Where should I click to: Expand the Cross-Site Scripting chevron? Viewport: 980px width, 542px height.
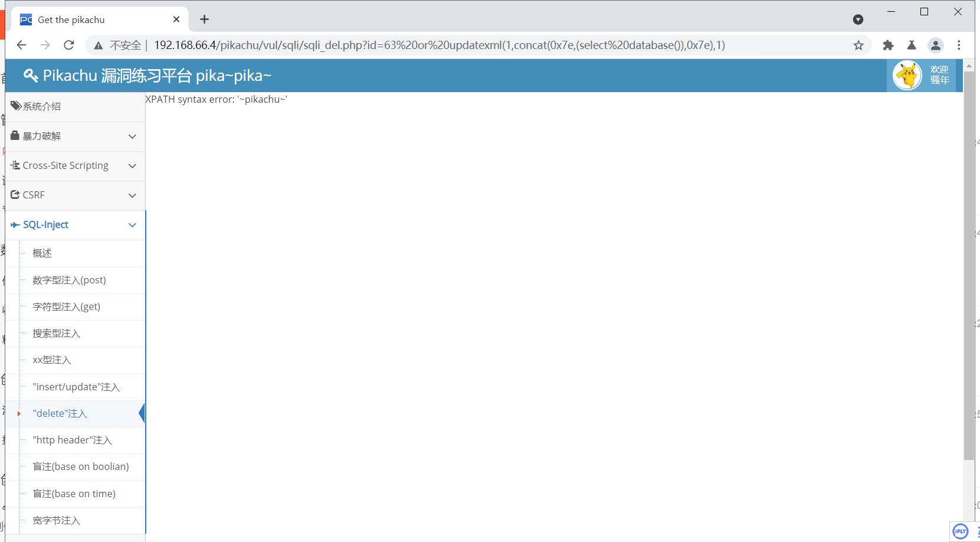click(x=132, y=166)
